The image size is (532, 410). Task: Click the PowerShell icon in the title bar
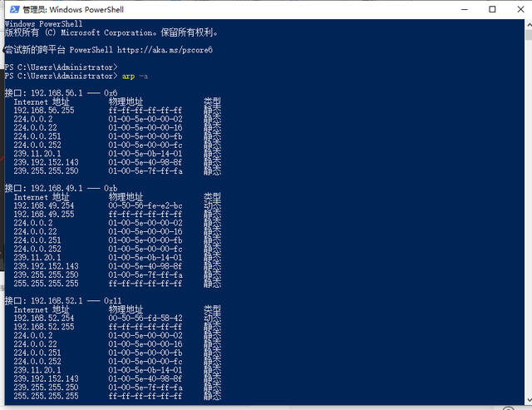15,9
